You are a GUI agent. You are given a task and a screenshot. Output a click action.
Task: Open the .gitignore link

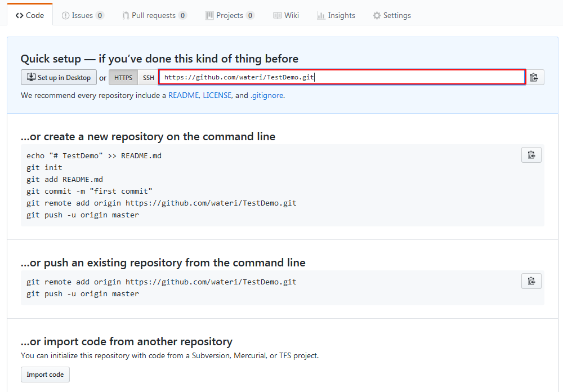click(x=267, y=95)
